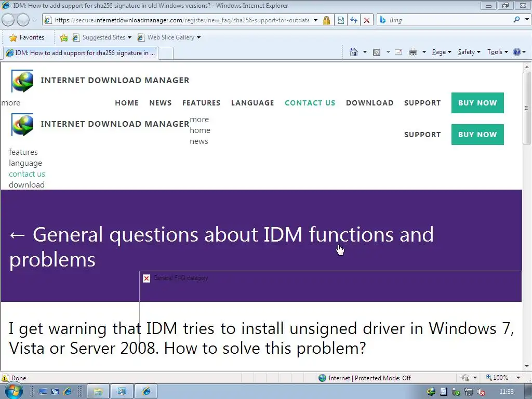Click SUPPORT in the second header row

[422, 135]
